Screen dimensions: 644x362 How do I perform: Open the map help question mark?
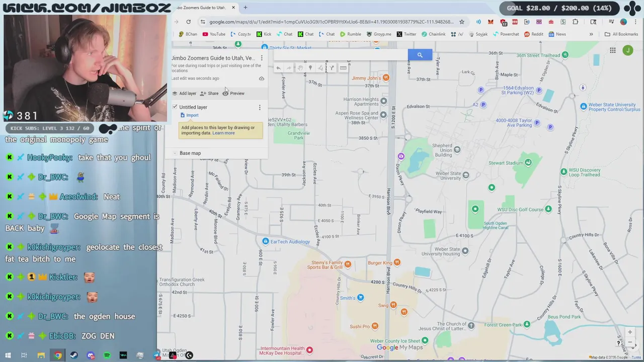[x=618, y=343]
